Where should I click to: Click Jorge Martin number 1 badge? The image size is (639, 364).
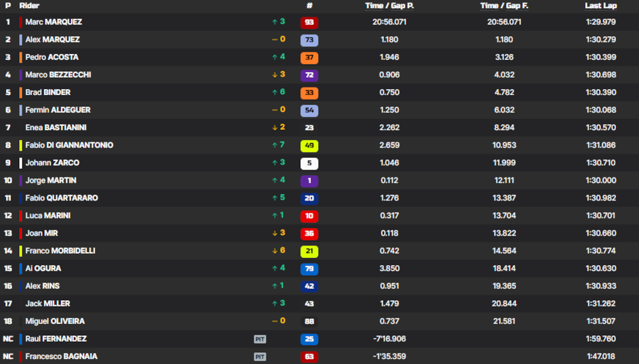(309, 180)
